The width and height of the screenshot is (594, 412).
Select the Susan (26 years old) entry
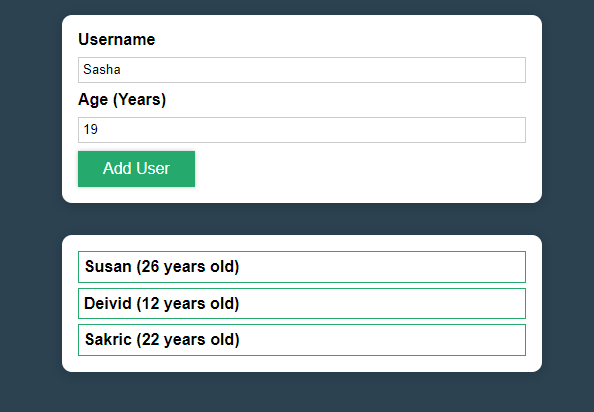click(x=302, y=267)
